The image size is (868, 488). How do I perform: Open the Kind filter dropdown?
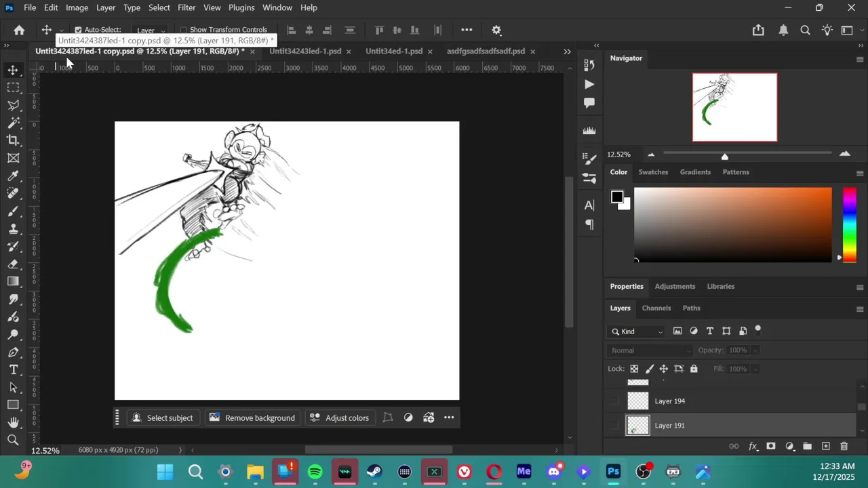[637, 331]
